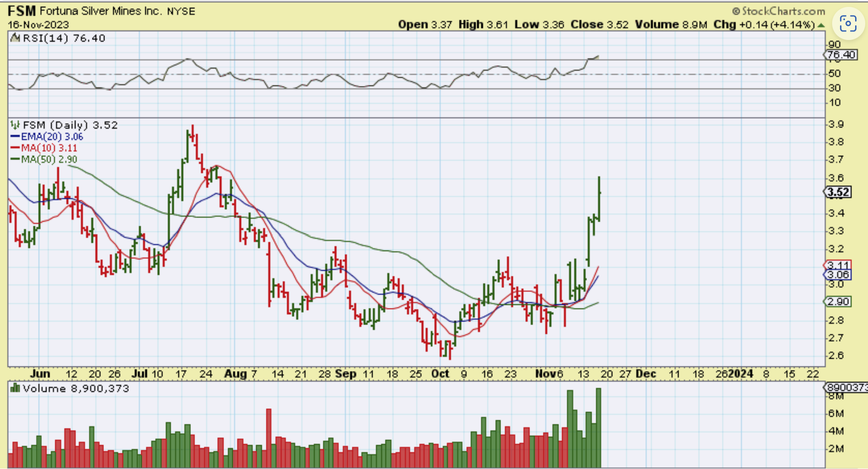
Task: Click the 'FSM (Daily) 3.52' price panel label
Action: click(x=70, y=125)
